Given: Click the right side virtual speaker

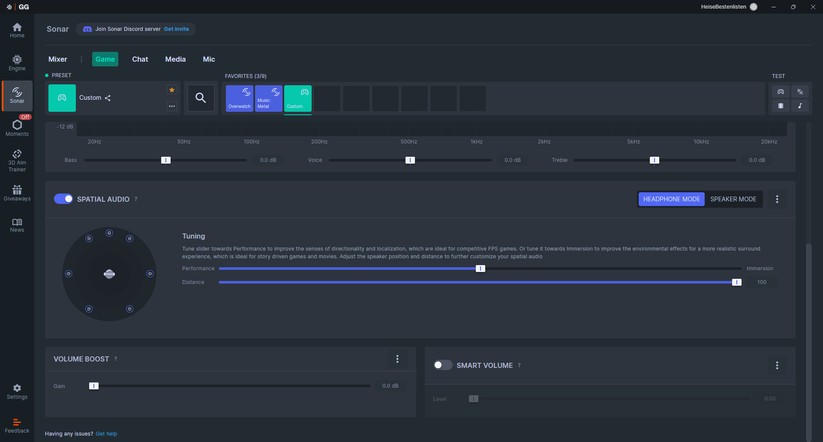Looking at the screenshot, I should click(x=150, y=273).
